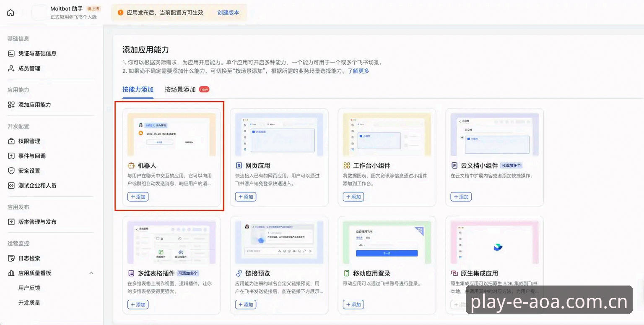Click the 工作台小组件 icon
The width and height of the screenshot is (644, 325).
[347, 165]
